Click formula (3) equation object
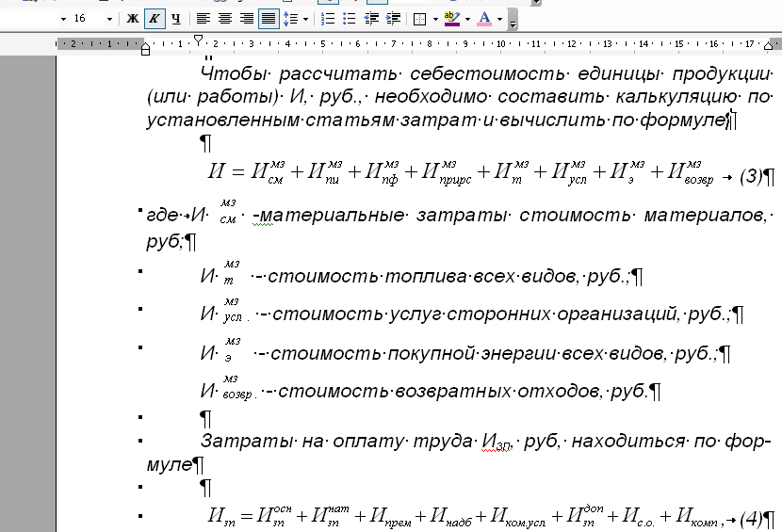The height and width of the screenshot is (532, 782). pos(461,172)
